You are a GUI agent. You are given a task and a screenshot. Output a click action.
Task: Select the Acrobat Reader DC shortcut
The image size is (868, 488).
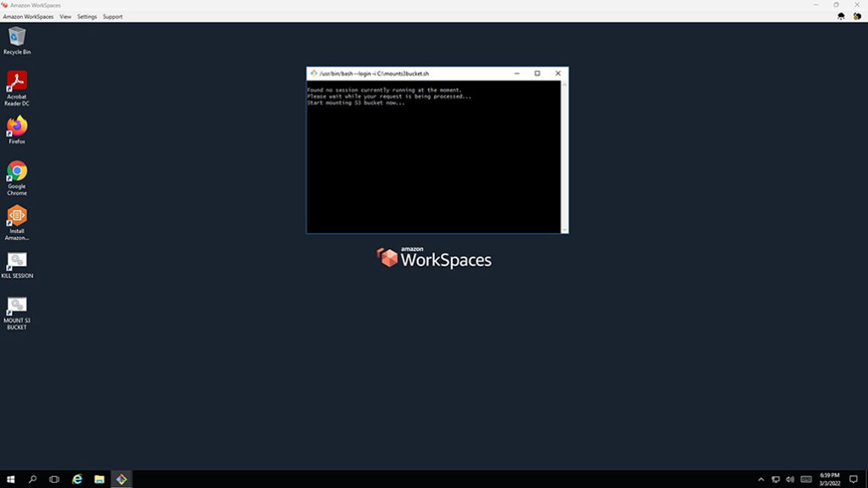click(x=17, y=88)
